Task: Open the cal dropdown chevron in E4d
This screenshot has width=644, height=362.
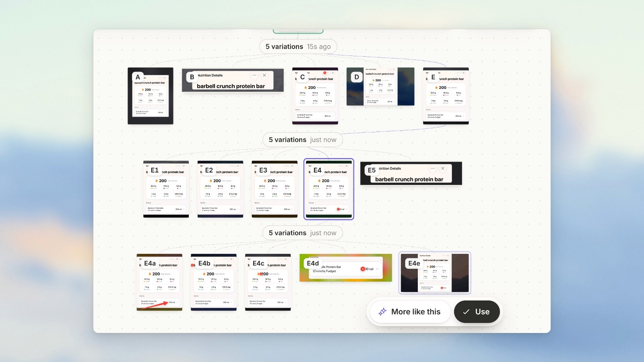Action: pos(377,269)
